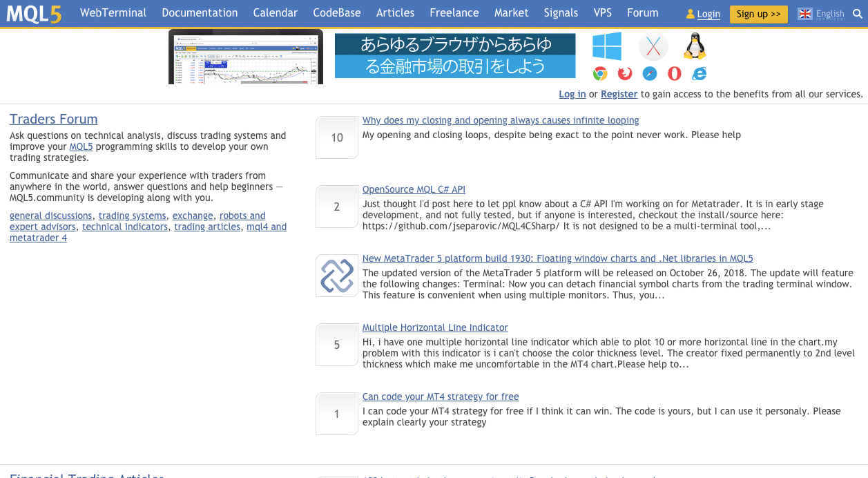The height and width of the screenshot is (478, 868).
Task: Open the trading articles category link
Action: 207,227
